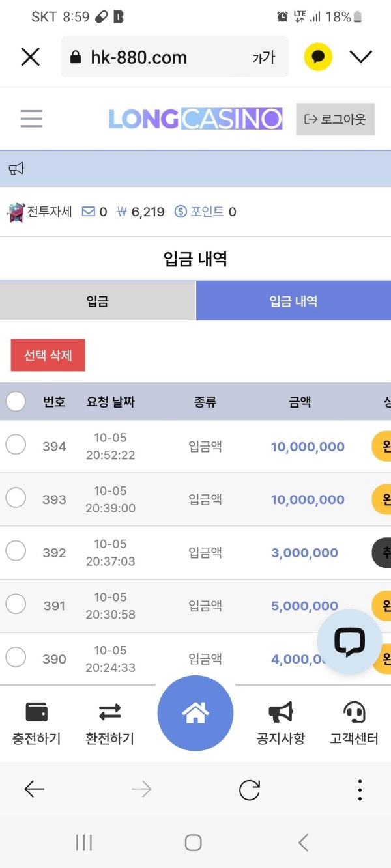Open the mail messages envelope icon
The width and height of the screenshot is (391, 868).
click(88, 212)
